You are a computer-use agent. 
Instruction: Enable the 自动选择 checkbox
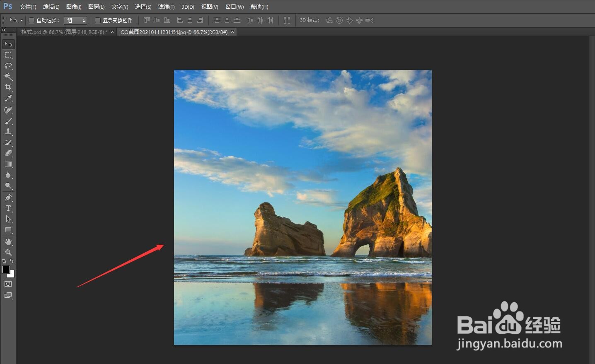click(31, 20)
